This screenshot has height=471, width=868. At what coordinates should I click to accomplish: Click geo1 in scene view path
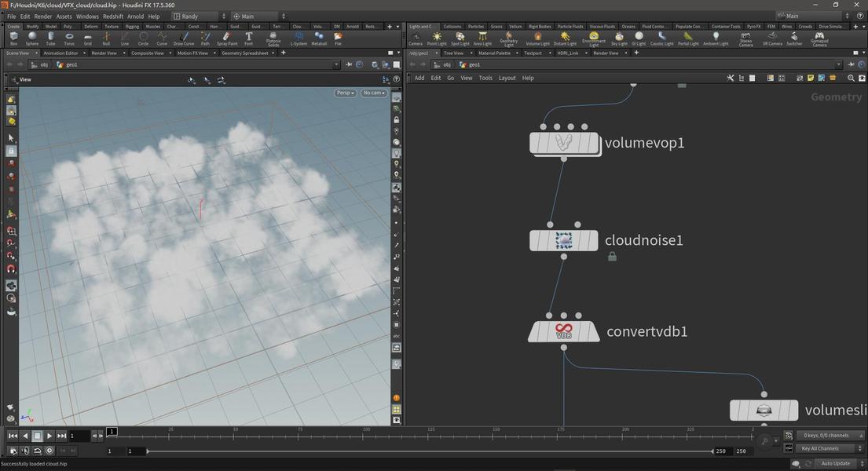click(72, 64)
